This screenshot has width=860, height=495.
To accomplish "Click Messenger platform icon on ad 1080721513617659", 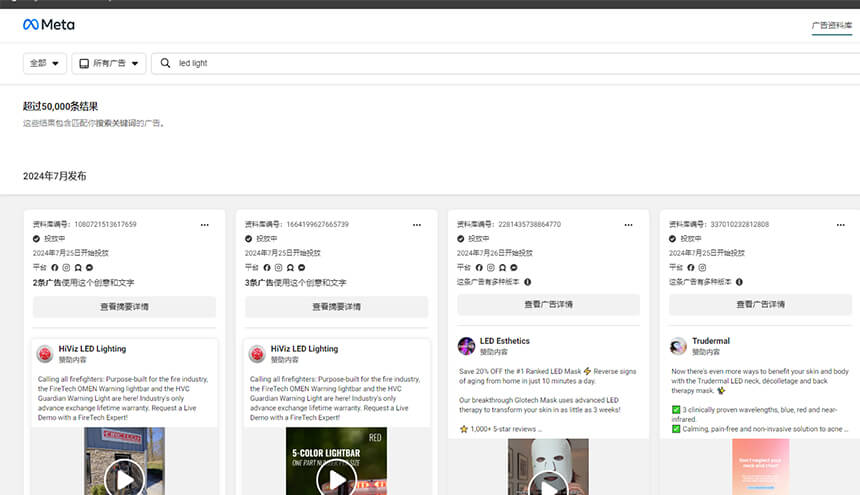I will click(89, 268).
